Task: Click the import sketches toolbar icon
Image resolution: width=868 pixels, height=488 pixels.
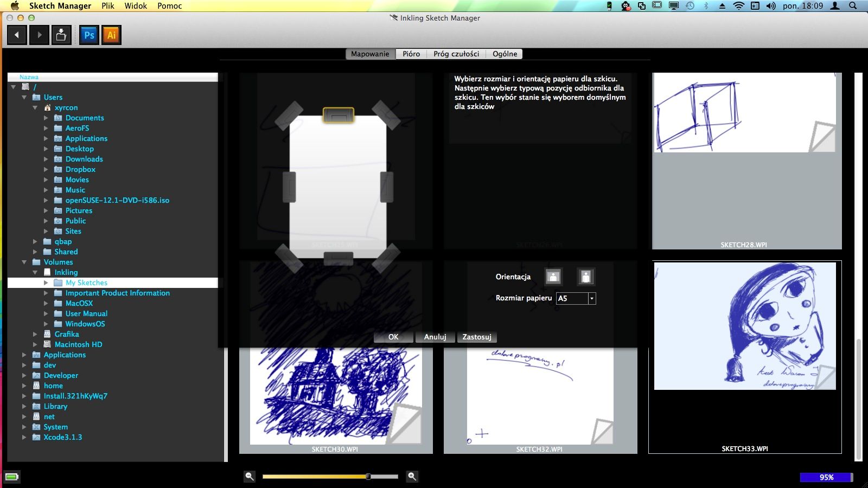Action: click(61, 35)
